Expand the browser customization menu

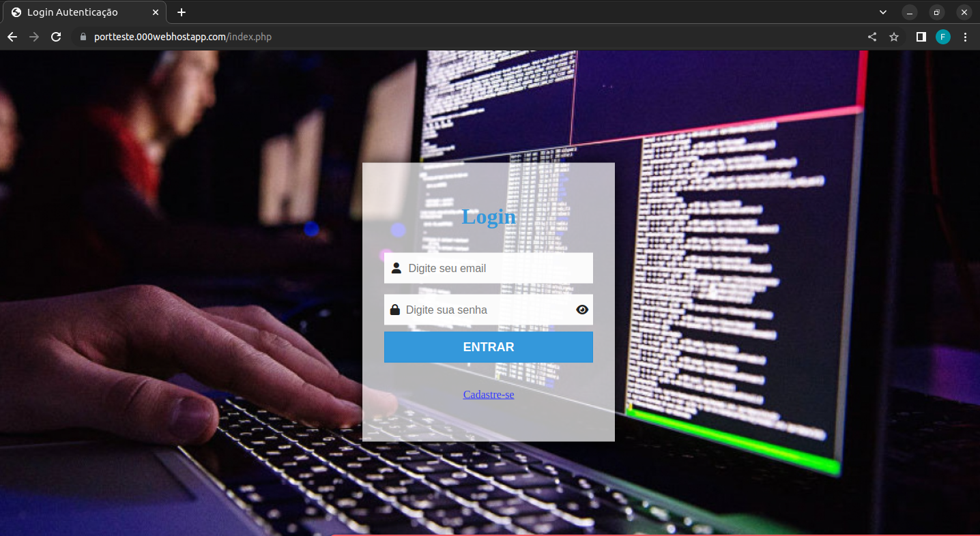[x=965, y=37]
